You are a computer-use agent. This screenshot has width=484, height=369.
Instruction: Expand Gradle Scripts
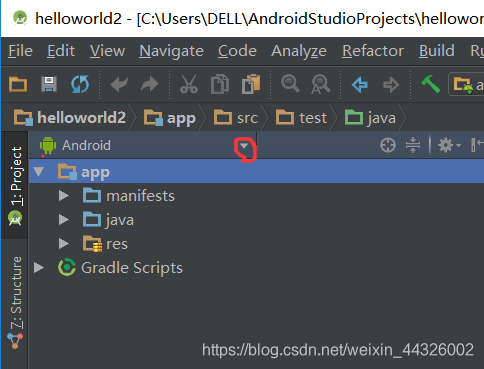tap(39, 268)
